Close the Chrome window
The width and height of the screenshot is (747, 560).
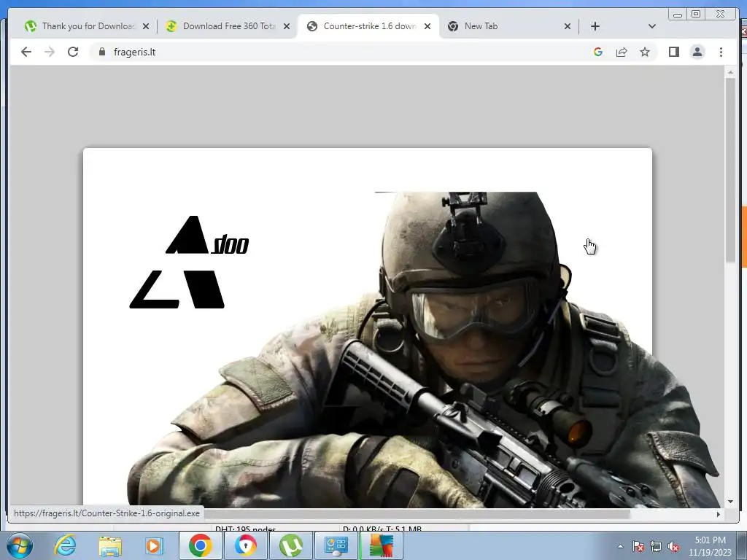(721, 15)
